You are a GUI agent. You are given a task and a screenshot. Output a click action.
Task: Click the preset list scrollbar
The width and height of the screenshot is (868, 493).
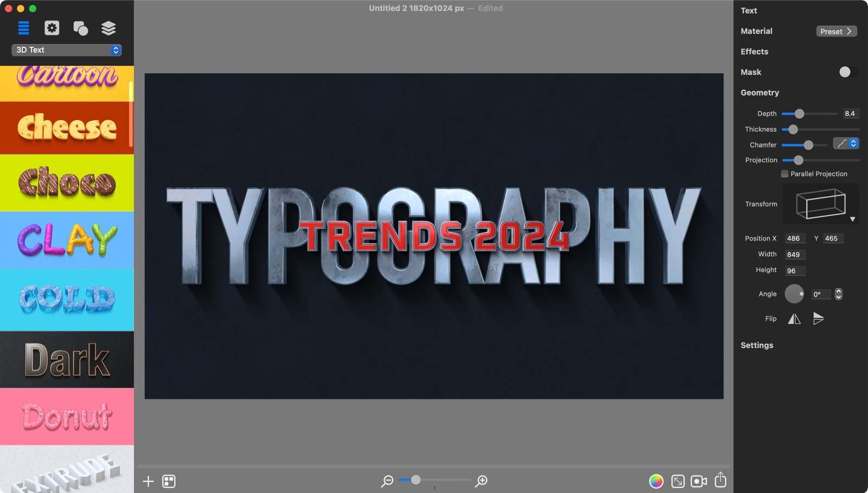point(131,114)
